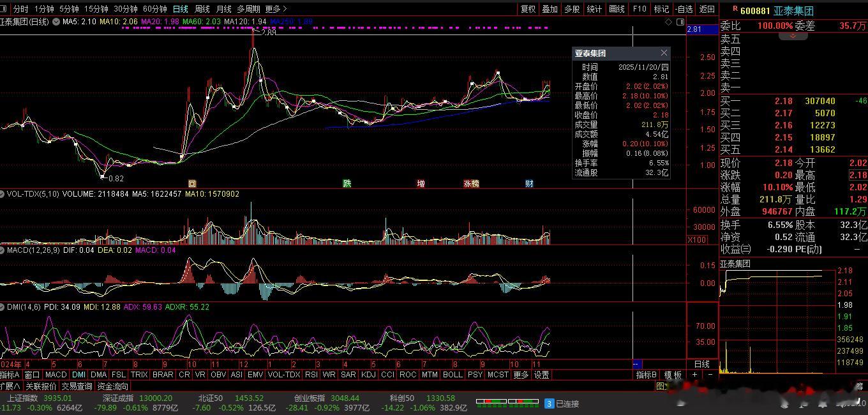Screen dimensions: 868x415
Task: Toggle the side panel icon near price axis
Action: click(679, 22)
